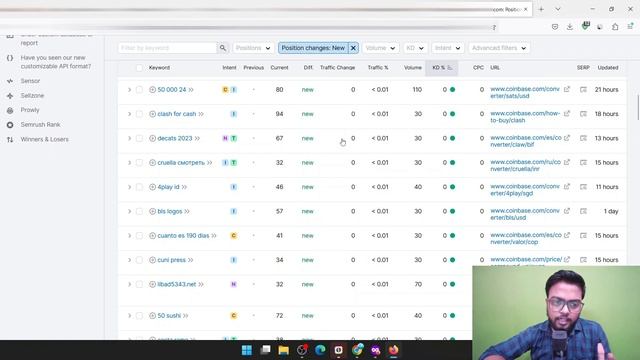Open the Advanced filters dropdown
640x360 pixels.
[x=499, y=48]
